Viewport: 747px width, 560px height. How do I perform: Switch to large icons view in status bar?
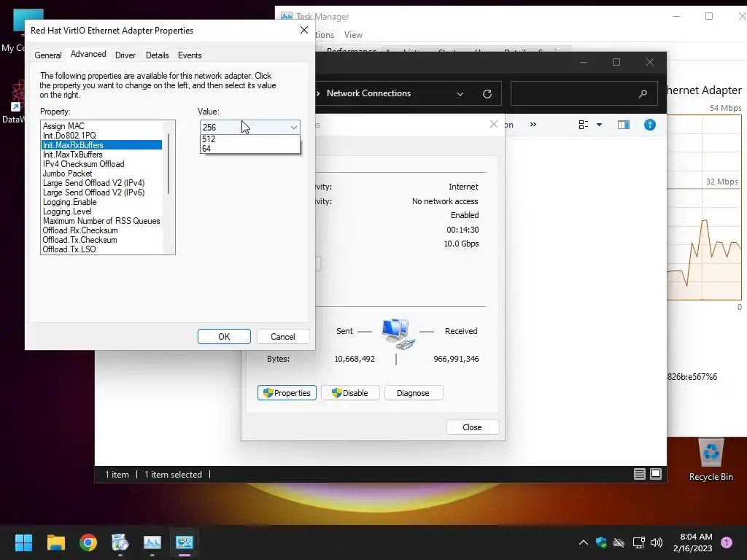pyautogui.click(x=656, y=474)
